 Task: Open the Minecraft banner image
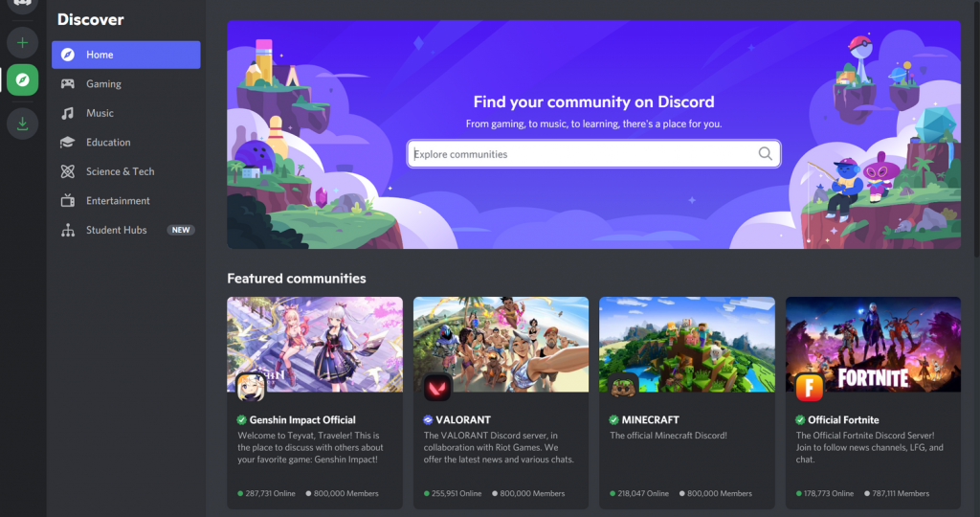tap(687, 345)
